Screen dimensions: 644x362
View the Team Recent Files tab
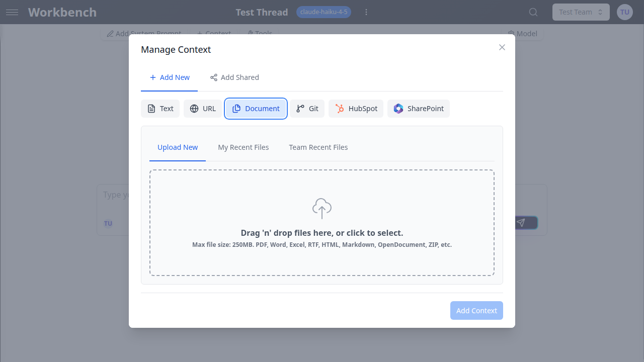tap(318, 147)
